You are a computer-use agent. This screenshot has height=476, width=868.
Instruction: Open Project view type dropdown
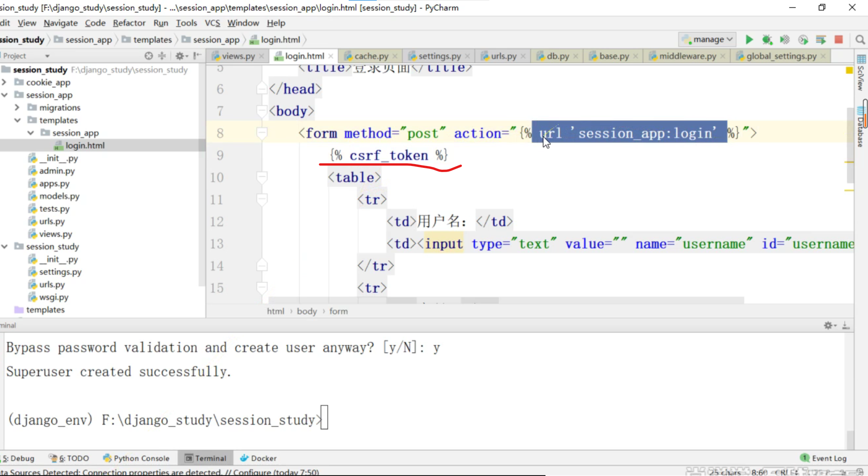tap(47, 56)
